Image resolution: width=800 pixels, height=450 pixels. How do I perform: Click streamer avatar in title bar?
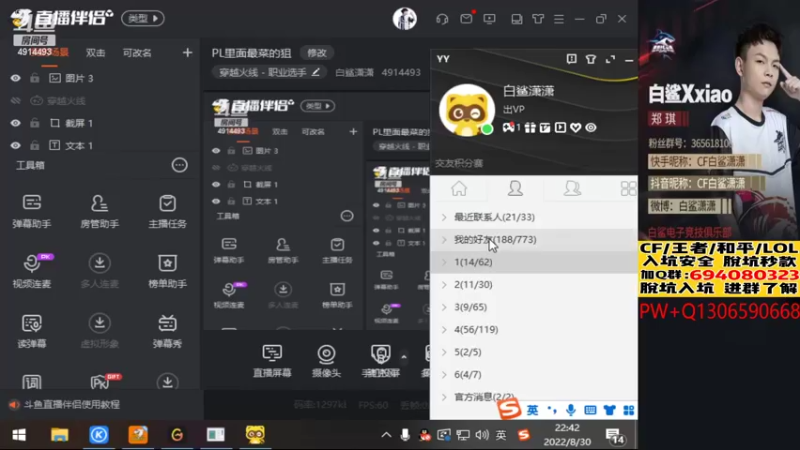(x=405, y=19)
